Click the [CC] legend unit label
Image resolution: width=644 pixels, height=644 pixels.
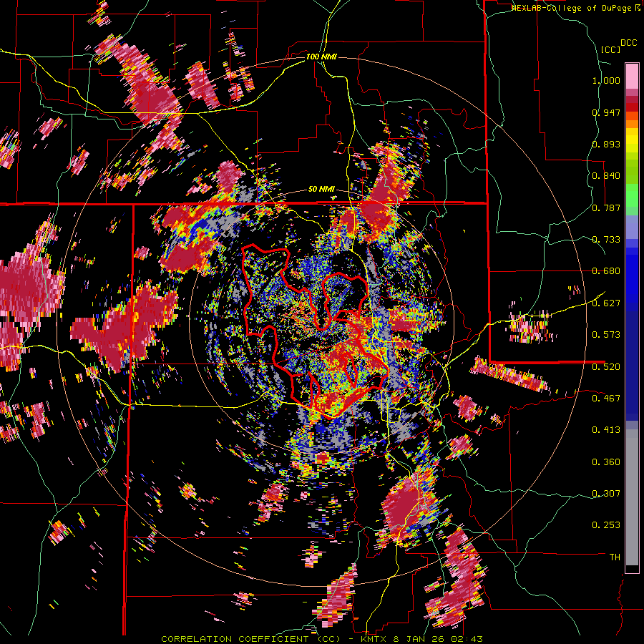(611, 49)
